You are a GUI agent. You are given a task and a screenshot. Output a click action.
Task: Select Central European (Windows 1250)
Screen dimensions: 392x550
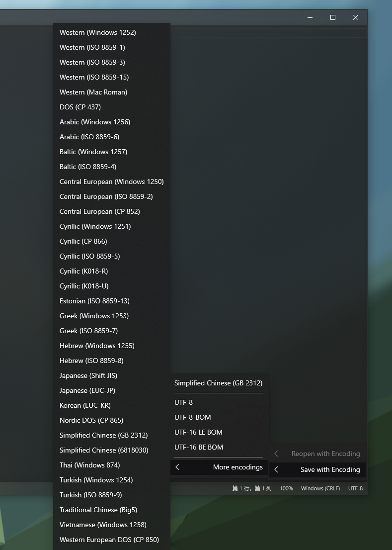pos(112,182)
